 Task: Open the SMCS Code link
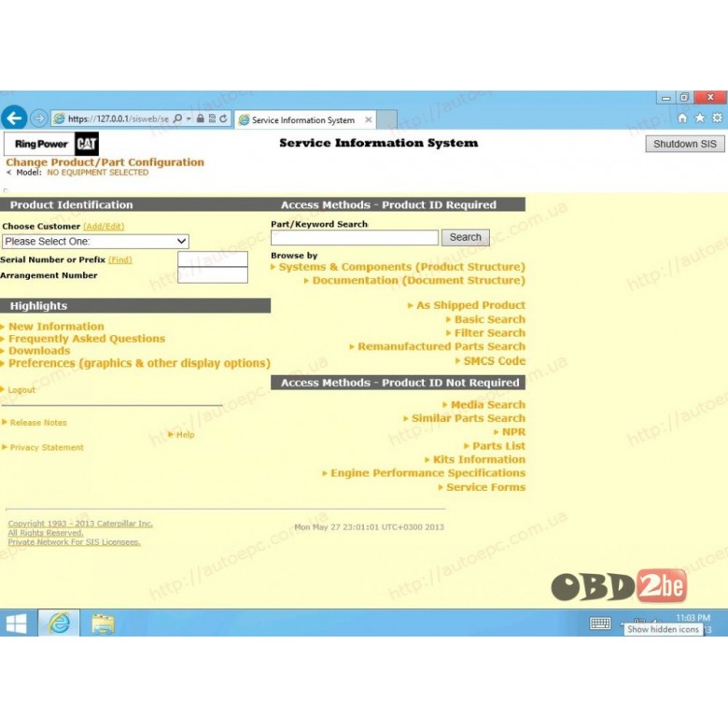click(495, 361)
